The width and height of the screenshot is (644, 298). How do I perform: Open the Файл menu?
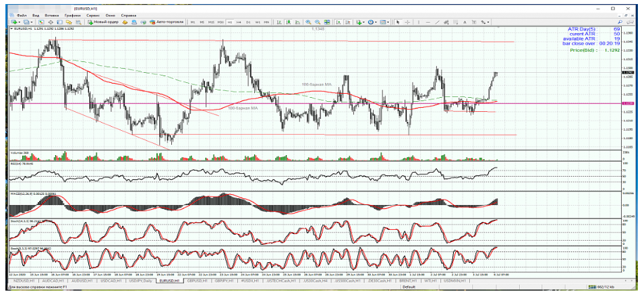coord(22,14)
